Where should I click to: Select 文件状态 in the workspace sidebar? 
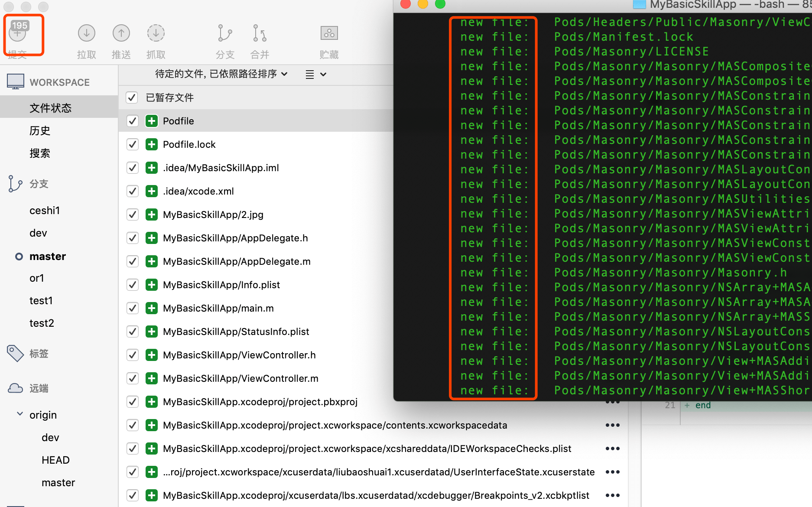pyautogui.click(x=59, y=108)
